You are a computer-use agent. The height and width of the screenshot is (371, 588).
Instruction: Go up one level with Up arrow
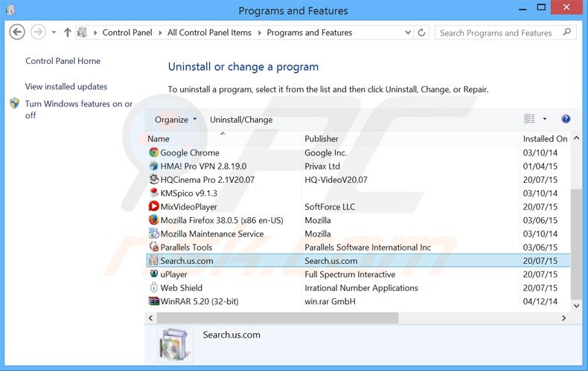pos(68,33)
